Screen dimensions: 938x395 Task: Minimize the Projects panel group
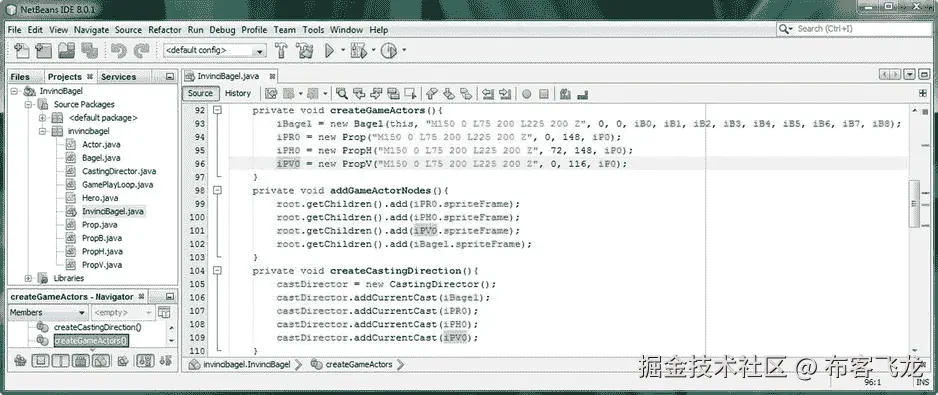[170, 77]
